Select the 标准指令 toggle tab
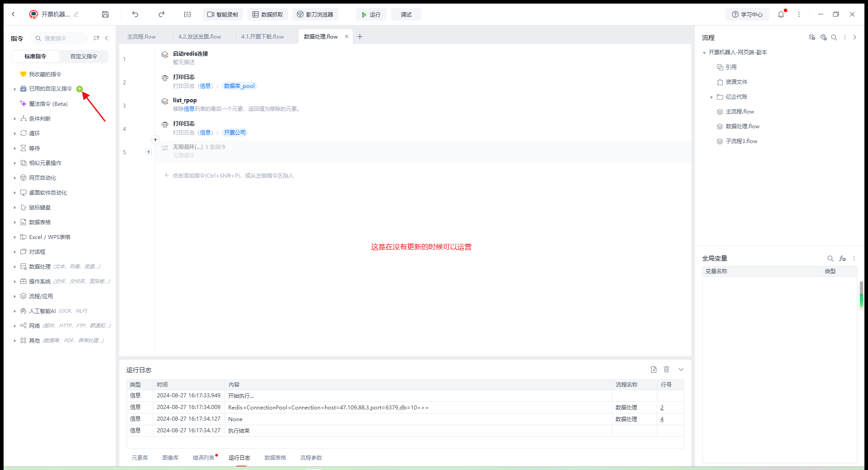 (35, 57)
